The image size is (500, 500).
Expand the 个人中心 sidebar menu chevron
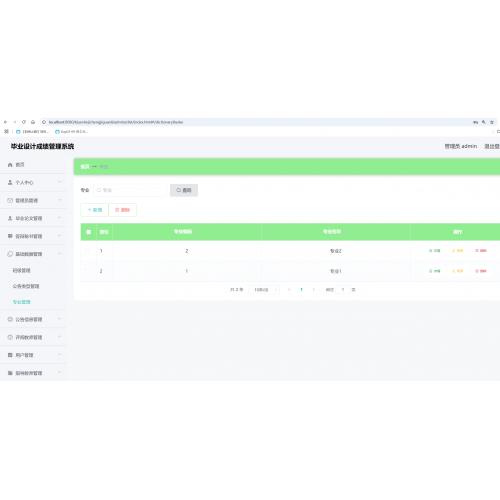(60, 182)
